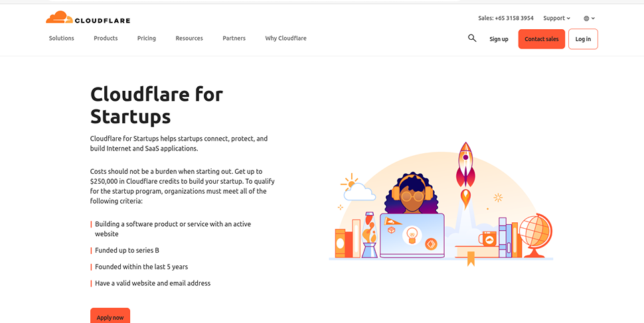Click the Cloudflare logo

point(88,18)
